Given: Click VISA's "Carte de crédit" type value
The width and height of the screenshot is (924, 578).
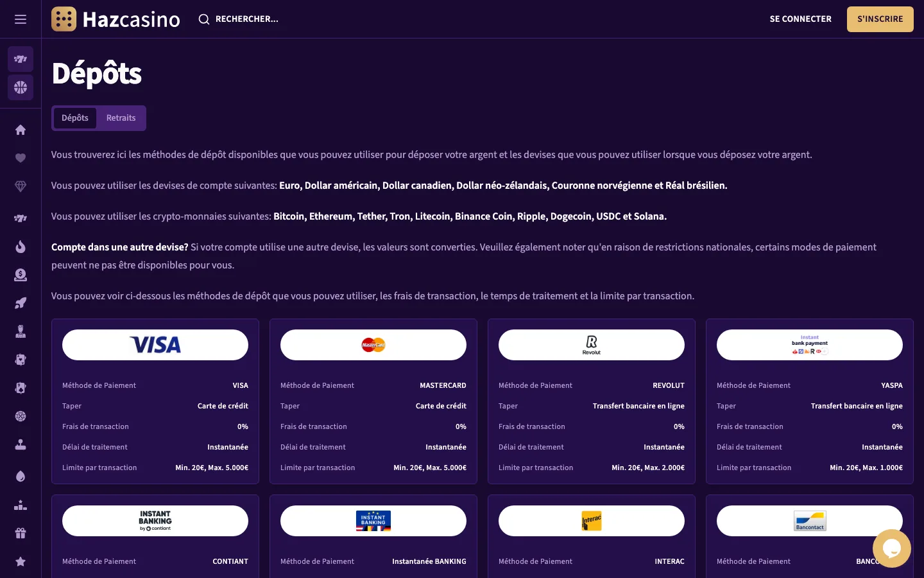Looking at the screenshot, I should click(223, 406).
